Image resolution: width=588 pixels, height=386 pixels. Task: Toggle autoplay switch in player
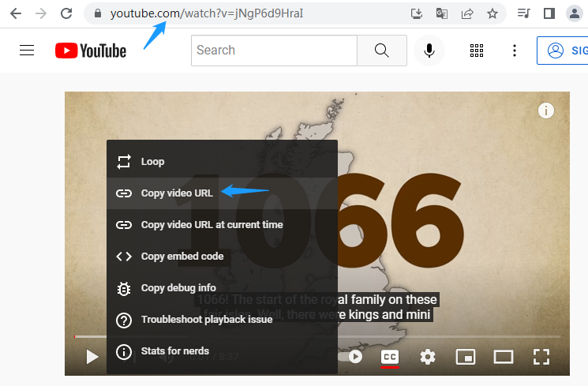pos(352,356)
